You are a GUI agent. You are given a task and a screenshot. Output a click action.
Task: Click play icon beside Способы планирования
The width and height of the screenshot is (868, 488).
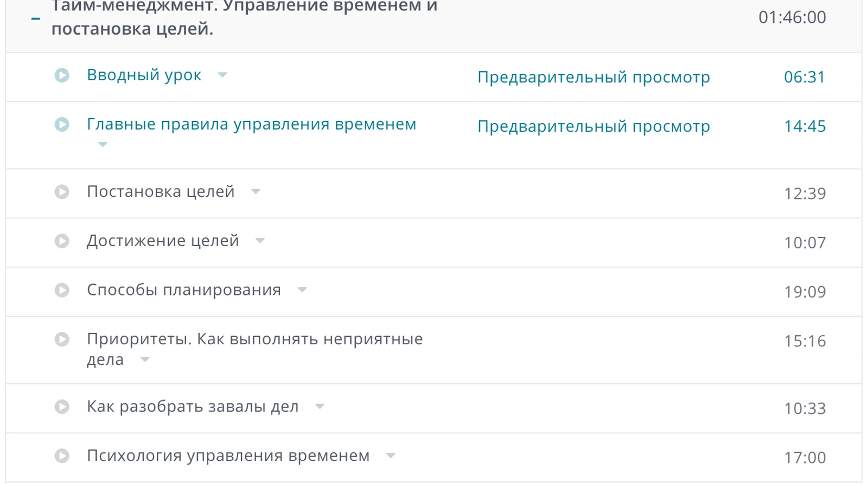[x=62, y=291]
